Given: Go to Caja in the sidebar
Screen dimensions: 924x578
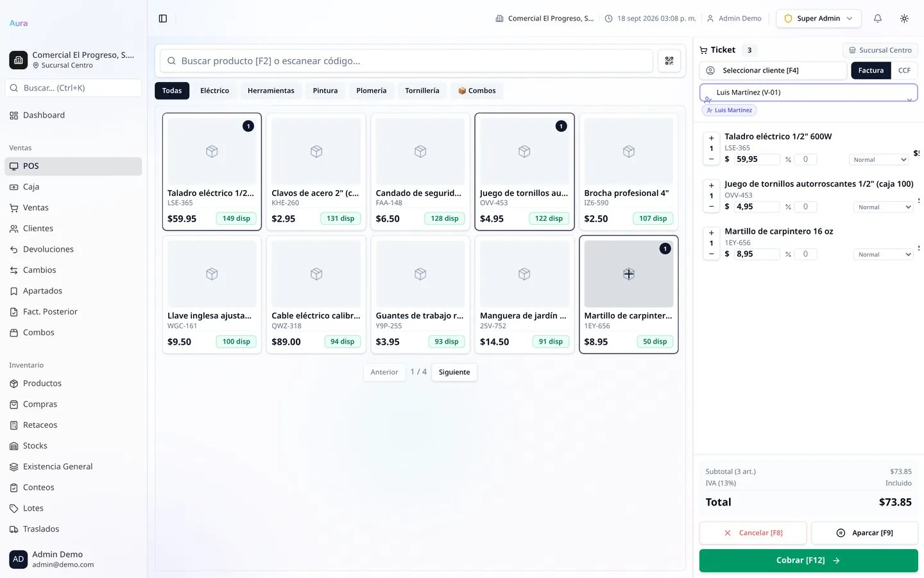Looking at the screenshot, I should 73,187.
